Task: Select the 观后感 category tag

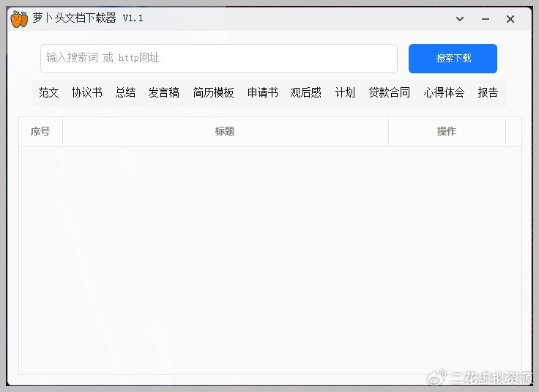Action: pos(306,92)
